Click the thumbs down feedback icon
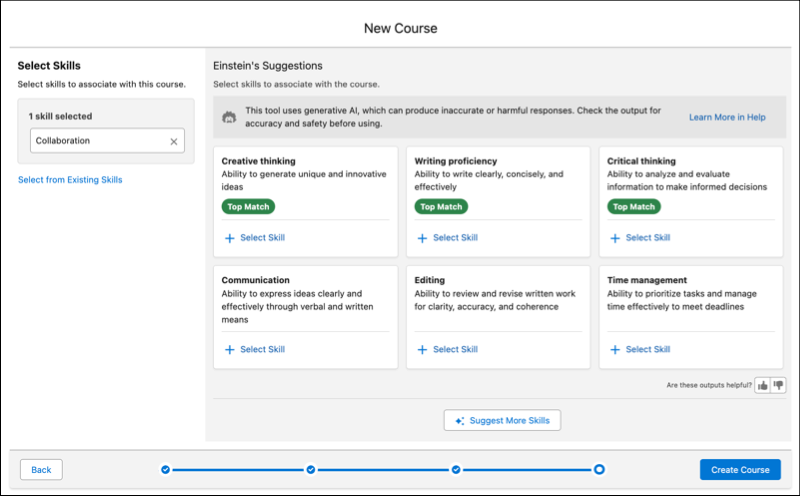The height and width of the screenshot is (496, 800). [x=778, y=385]
